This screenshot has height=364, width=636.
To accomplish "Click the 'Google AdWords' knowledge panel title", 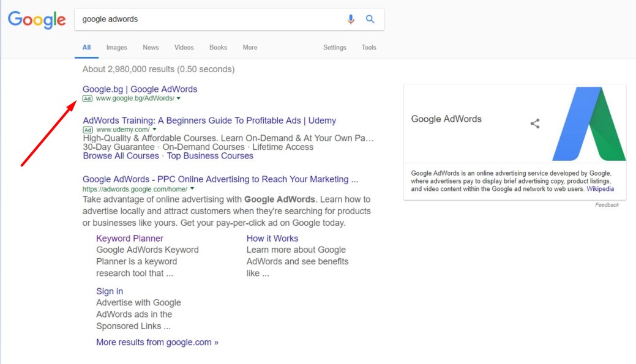I will tap(446, 119).
